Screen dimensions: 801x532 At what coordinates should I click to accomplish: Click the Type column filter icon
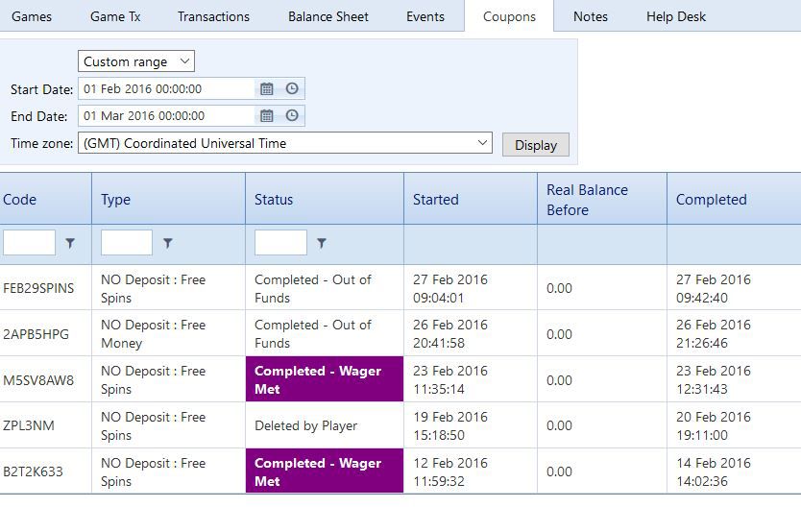(x=167, y=243)
